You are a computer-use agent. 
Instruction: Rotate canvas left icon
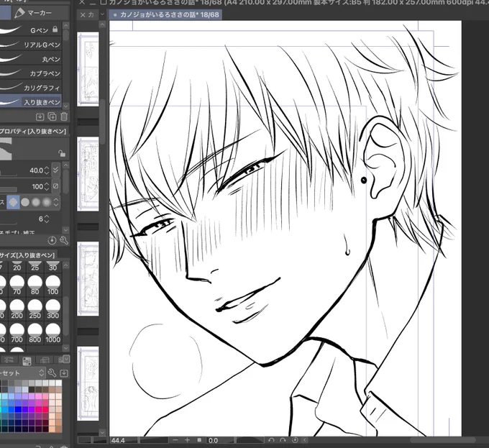pyautogui.click(x=271, y=440)
